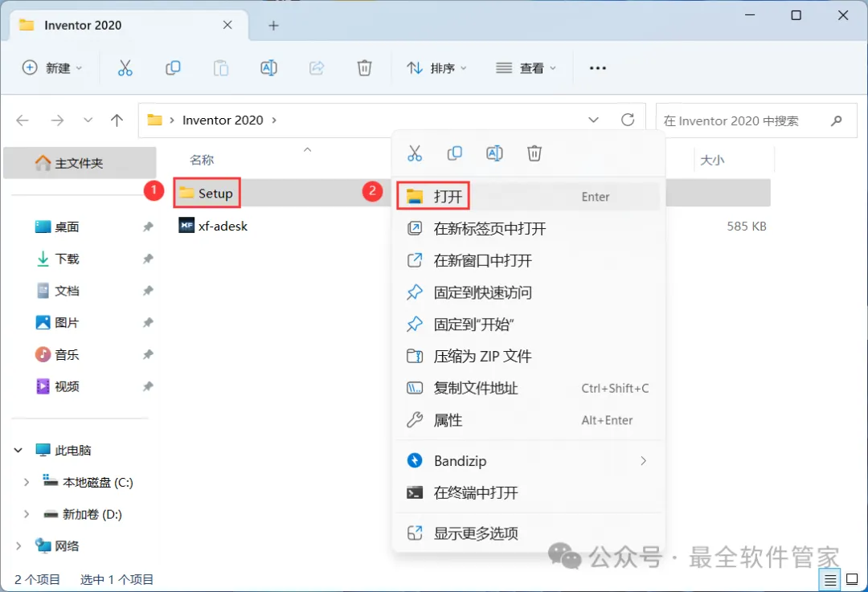Expand the Bandizip submenu
Image resolution: width=868 pixels, height=592 pixels.
(x=643, y=461)
